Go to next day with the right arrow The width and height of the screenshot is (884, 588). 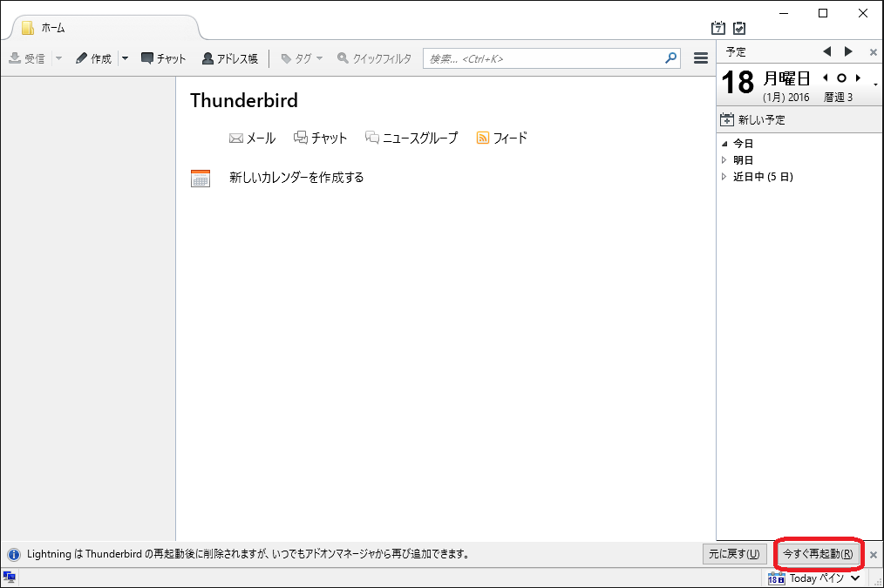847,51
